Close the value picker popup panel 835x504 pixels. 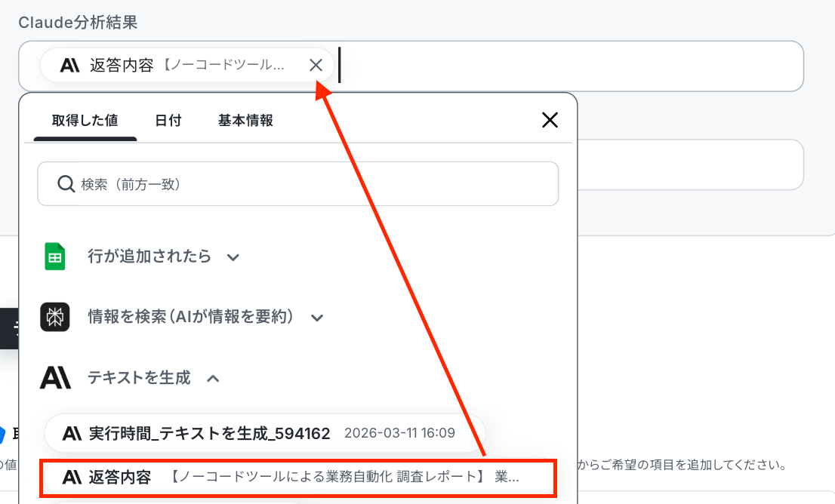pyautogui.click(x=550, y=120)
